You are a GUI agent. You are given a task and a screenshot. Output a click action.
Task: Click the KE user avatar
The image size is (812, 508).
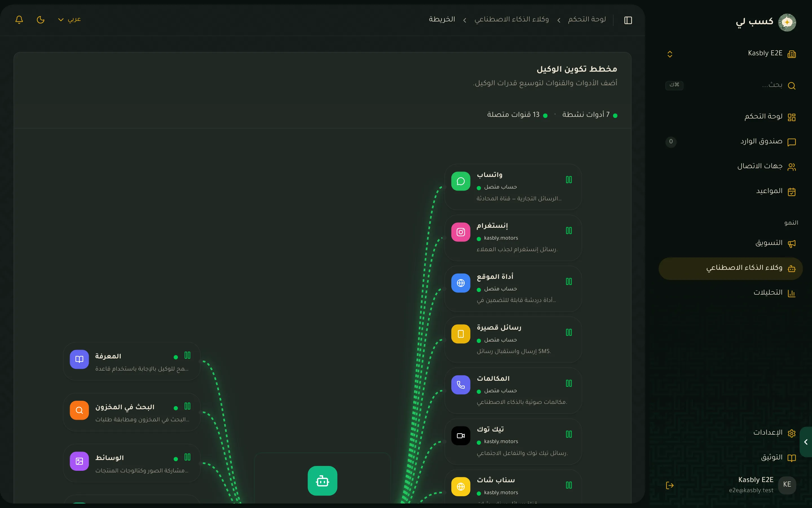787,485
